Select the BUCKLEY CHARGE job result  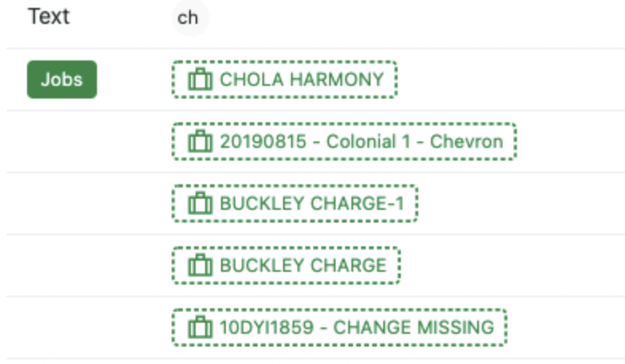point(286,265)
